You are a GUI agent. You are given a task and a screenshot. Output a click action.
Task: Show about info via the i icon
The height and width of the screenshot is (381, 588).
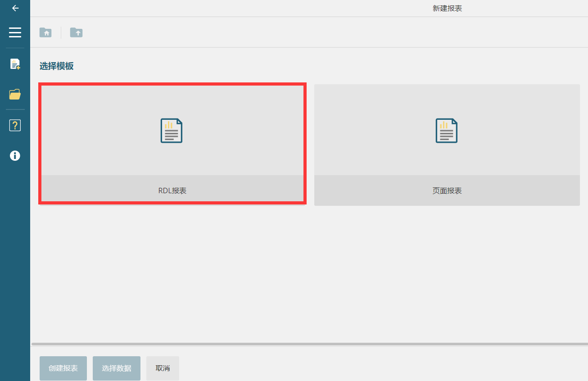pyautogui.click(x=15, y=156)
